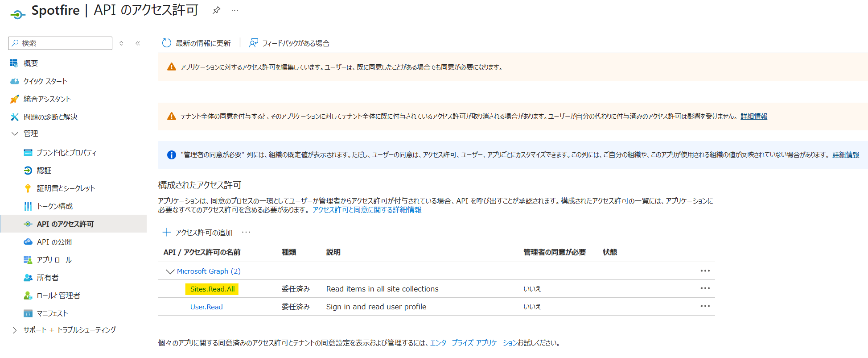Open the Microsoft Graph (2) link
The height and width of the screenshot is (358, 868).
click(209, 271)
